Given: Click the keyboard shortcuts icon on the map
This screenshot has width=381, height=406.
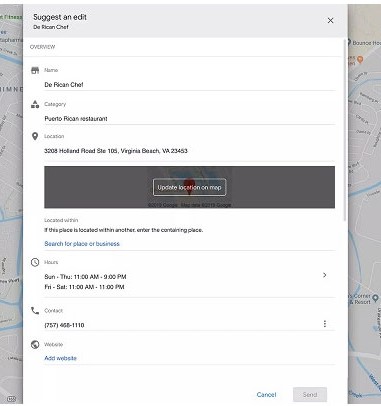Looking at the screenshot, I should pyautogui.click(x=11, y=399).
